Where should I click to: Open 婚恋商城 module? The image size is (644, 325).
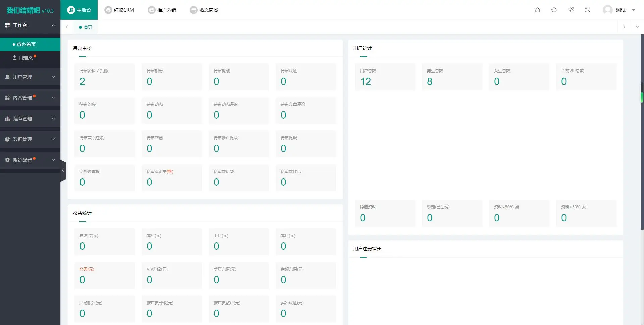(204, 10)
